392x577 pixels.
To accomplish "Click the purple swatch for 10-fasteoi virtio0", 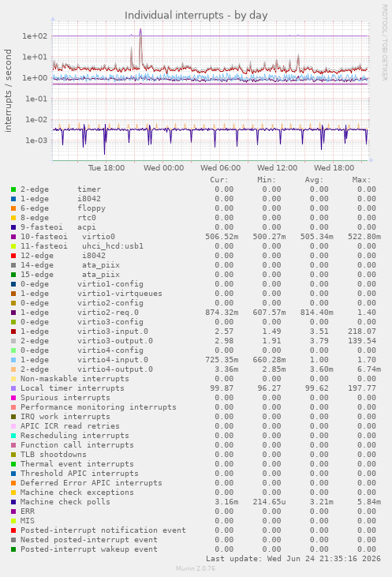I will 13,237.
